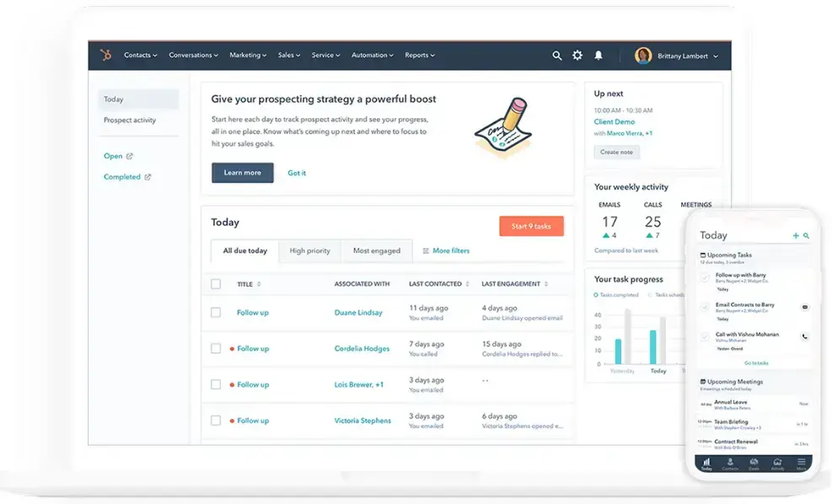The width and height of the screenshot is (832, 504).
Task: Expand the Brittany Lambert account menu
Action: point(681,55)
